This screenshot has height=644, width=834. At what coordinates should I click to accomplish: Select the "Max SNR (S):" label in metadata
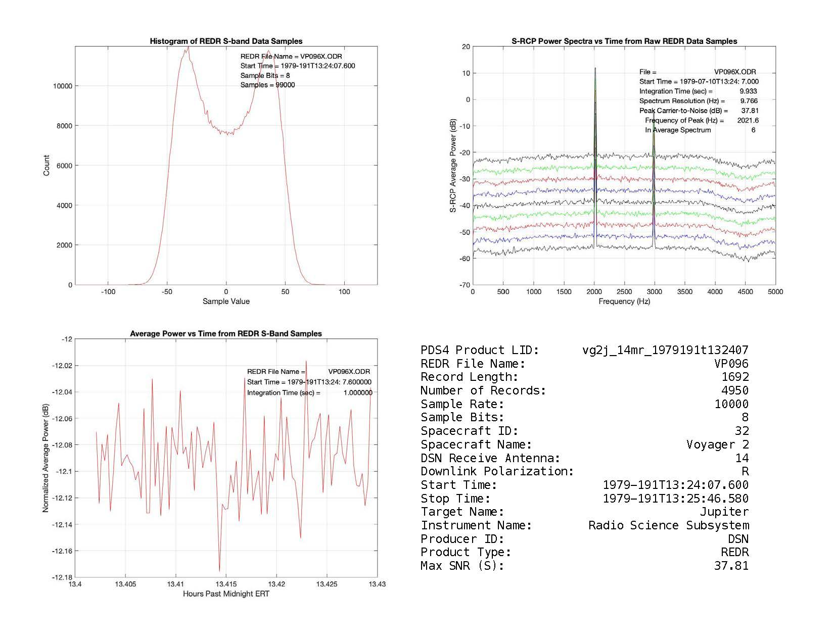pos(462,566)
